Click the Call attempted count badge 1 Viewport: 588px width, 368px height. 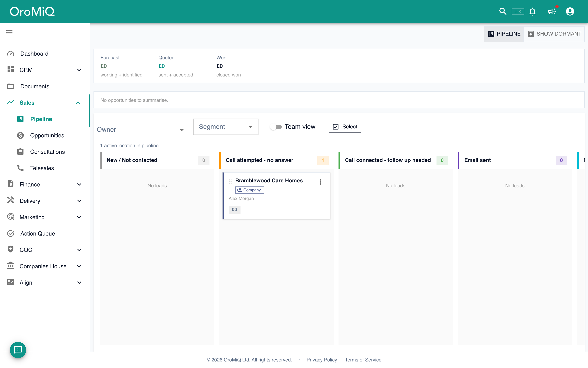[x=323, y=160]
